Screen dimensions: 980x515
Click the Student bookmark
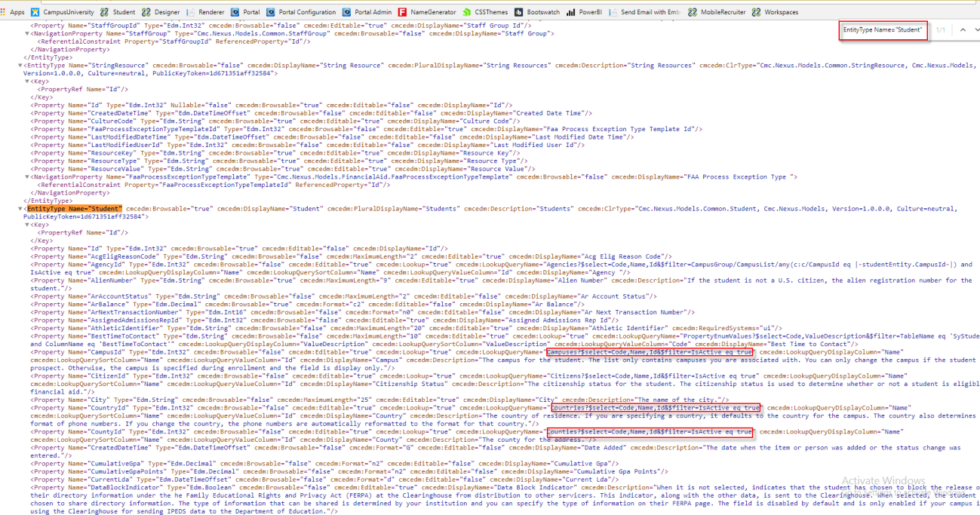(x=118, y=12)
